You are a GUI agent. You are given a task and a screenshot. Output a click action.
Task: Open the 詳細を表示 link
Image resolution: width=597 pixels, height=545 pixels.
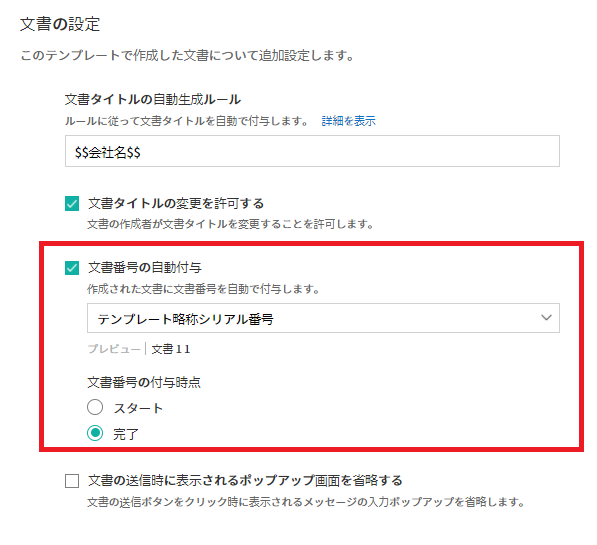click(x=348, y=121)
